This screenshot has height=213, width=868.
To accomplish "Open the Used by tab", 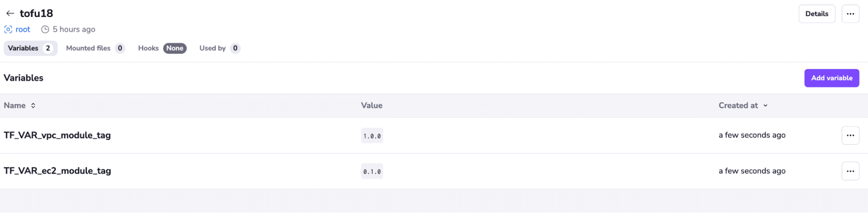I will 220,48.
